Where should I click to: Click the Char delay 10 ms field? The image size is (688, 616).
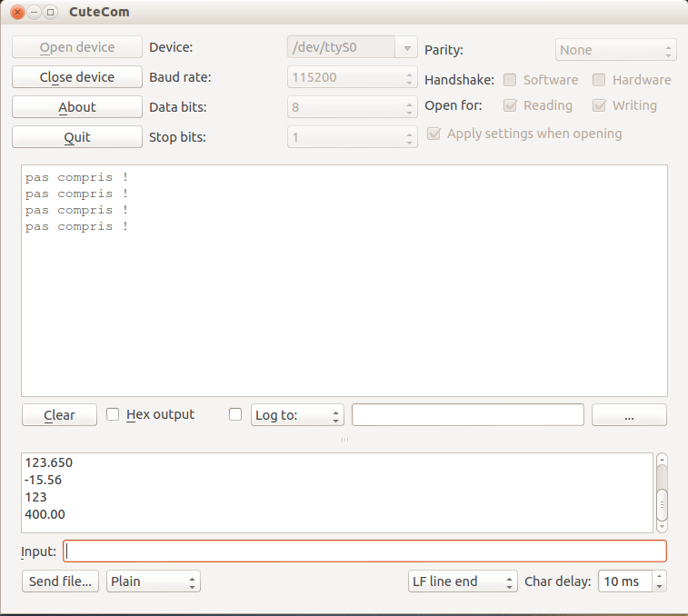pos(625,581)
